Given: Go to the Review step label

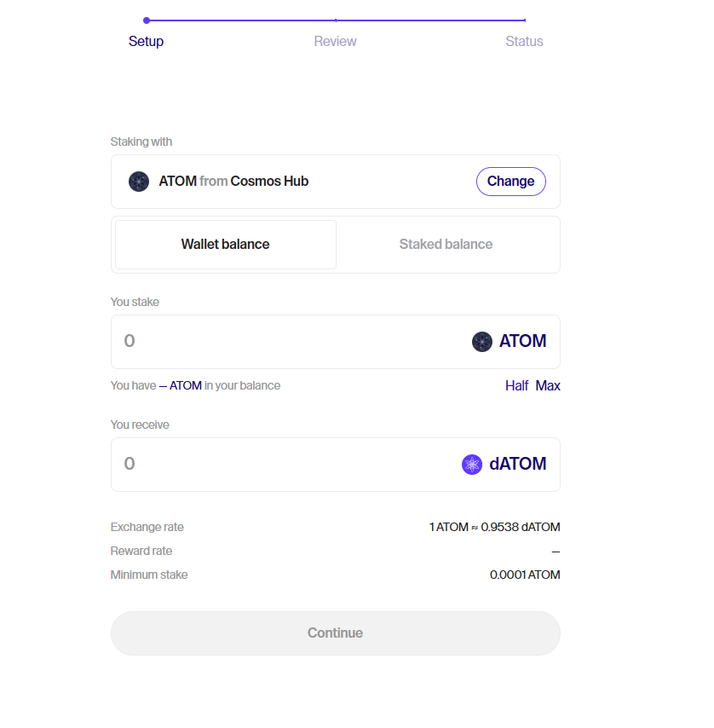Looking at the screenshot, I should 335,41.
